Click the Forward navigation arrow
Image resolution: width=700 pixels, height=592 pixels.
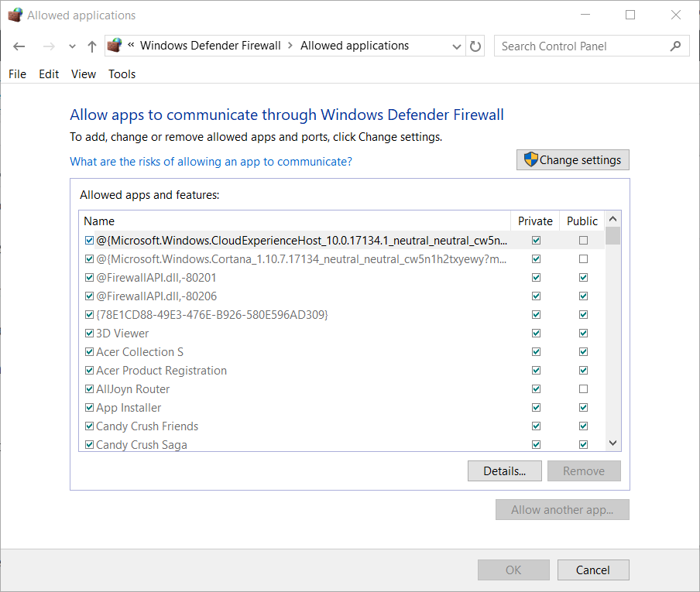pyautogui.click(x=49, y=46)
